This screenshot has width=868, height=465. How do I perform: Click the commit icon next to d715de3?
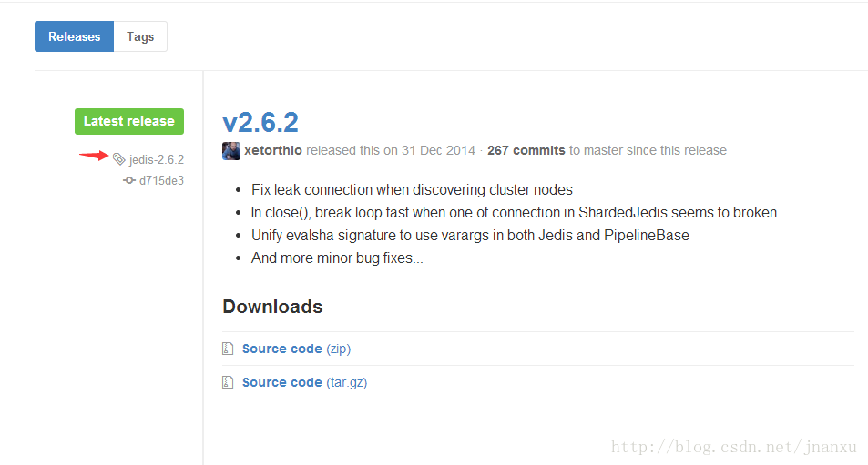pyautogui.click(x=129, y=180)
